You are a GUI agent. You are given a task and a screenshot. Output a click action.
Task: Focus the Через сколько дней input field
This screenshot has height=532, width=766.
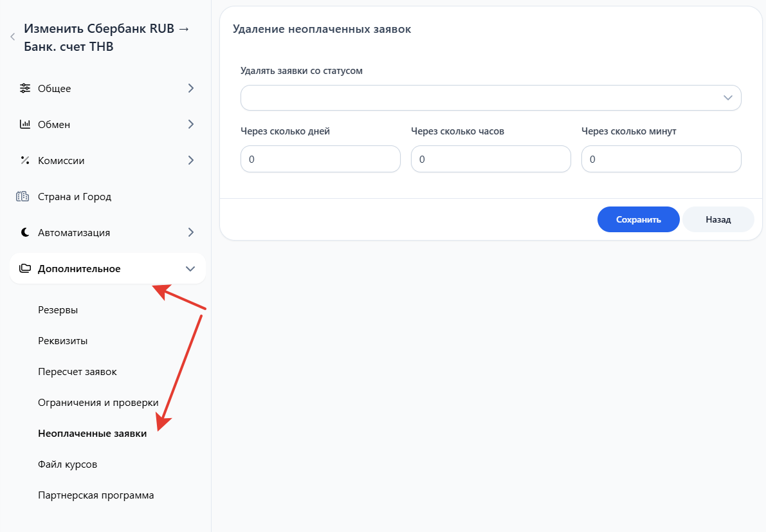coord(320,159)
